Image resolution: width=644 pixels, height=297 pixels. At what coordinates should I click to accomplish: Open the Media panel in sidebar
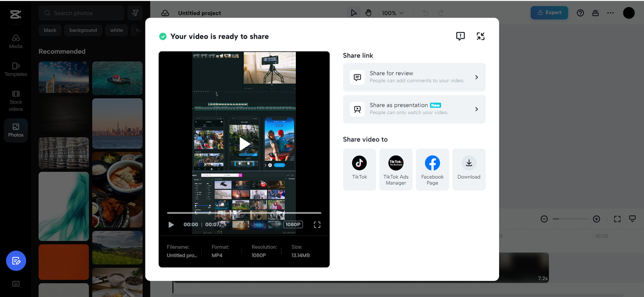pos(16,42)
